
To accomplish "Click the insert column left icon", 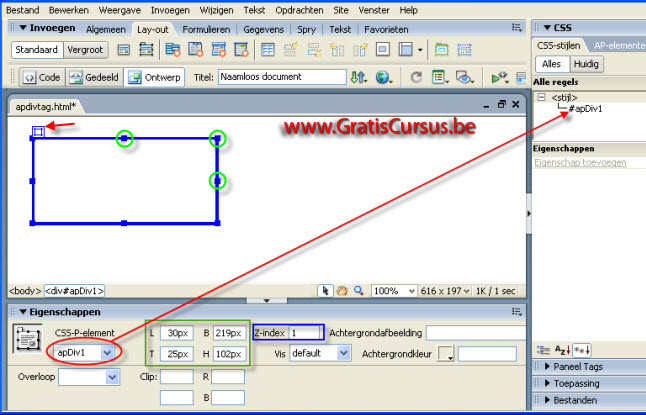I will click(337, 50).
